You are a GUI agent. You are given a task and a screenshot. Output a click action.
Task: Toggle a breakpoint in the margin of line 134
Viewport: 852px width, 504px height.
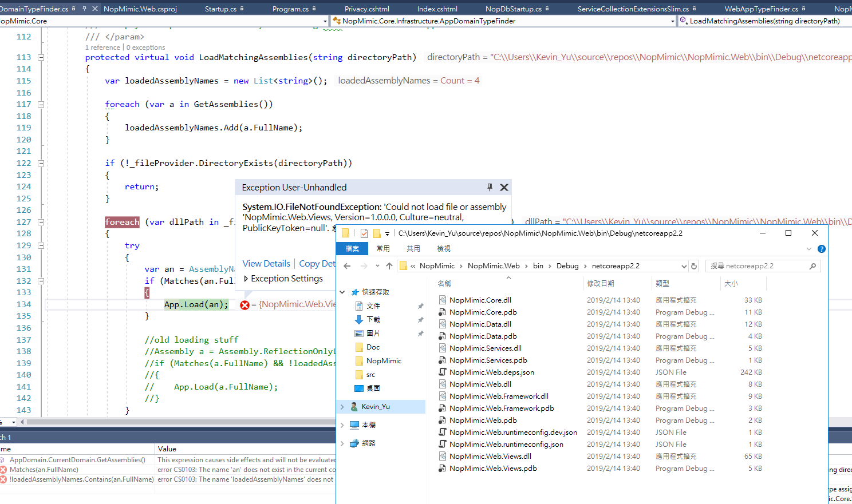7,304
